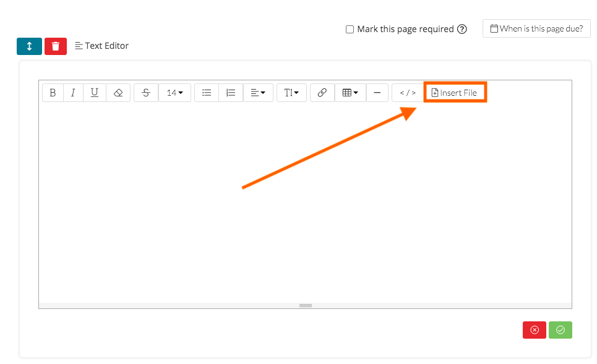This screenshot has width=597, height=364.
Task: Apply strikethrough formatting
Action: (x=146, y=93)
